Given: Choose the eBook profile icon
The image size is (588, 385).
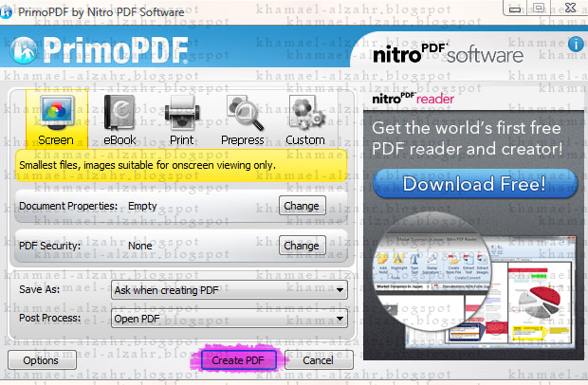Looking at the screenshot, I should coord(119,113).
